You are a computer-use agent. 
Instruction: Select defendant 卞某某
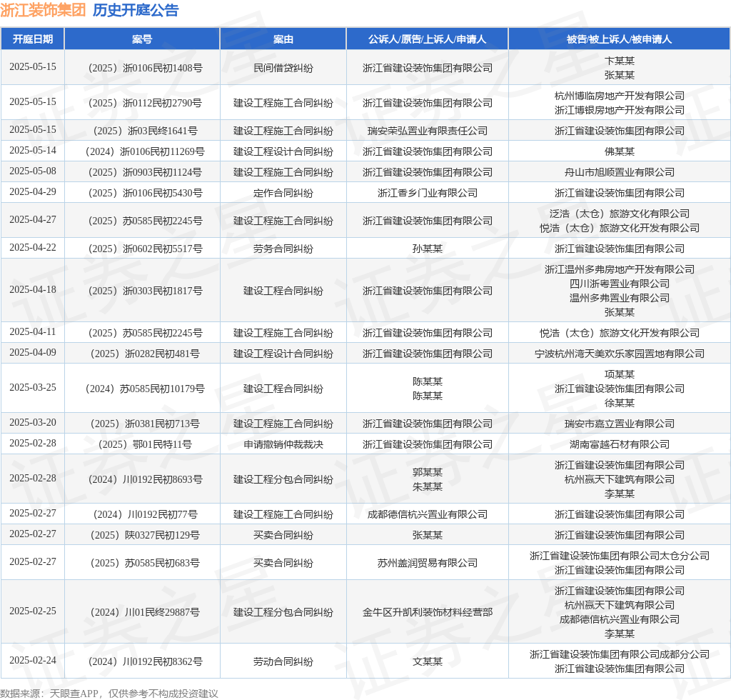pos(619,61)
